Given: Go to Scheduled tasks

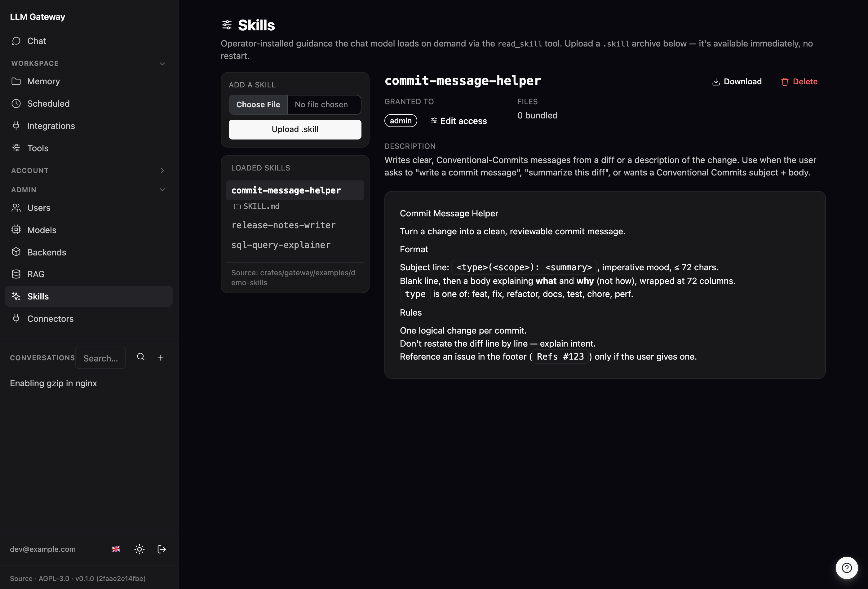Looking at the screenshot, I should tap(89, 104).
